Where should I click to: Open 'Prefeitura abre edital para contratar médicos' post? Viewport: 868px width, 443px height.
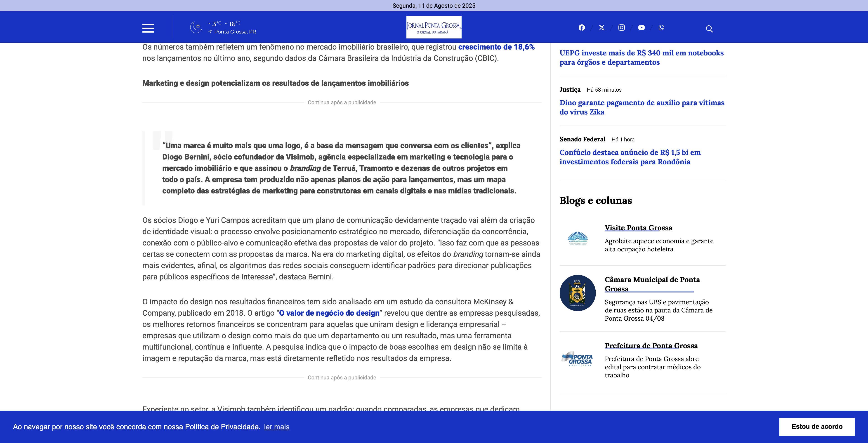click(653, 367)
